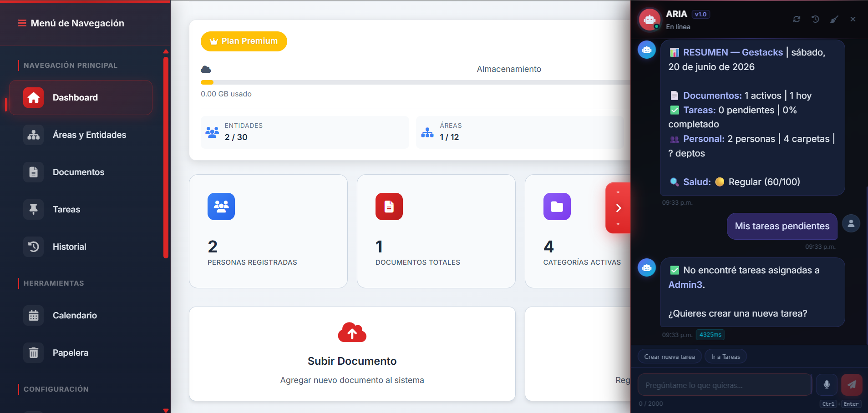Click the user avatar icon in chat
This screenshot has height=413, width=868.
[x=851, y=223]
